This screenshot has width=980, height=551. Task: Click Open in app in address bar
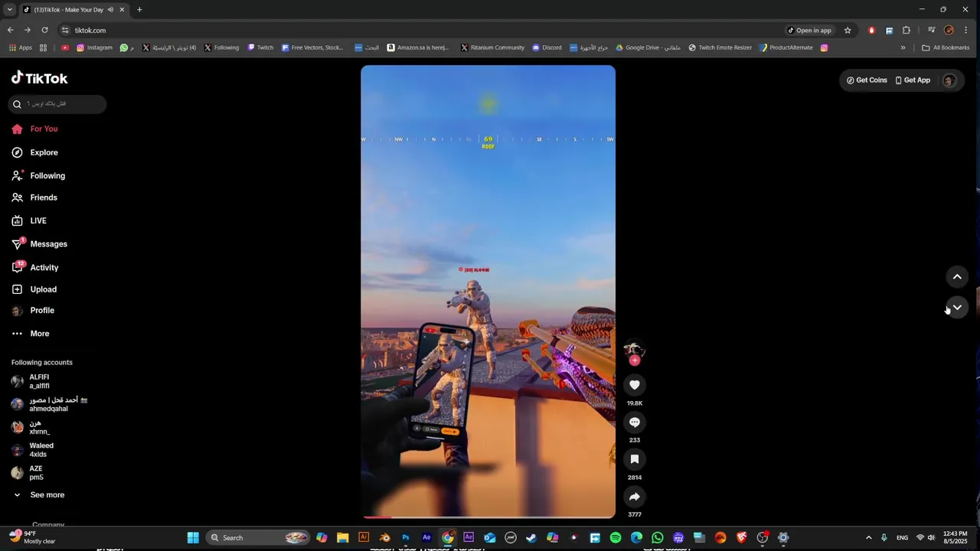click(x=809, y=31)
